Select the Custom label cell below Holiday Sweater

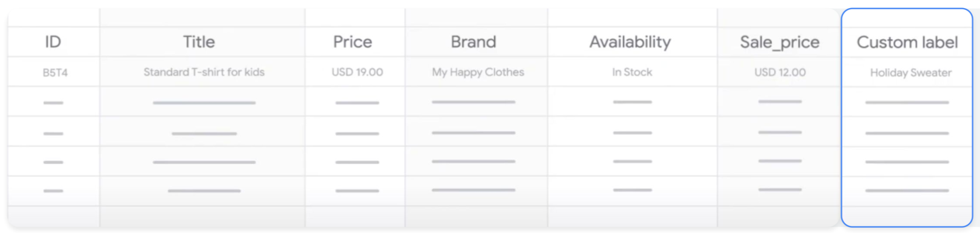point(907,102)
